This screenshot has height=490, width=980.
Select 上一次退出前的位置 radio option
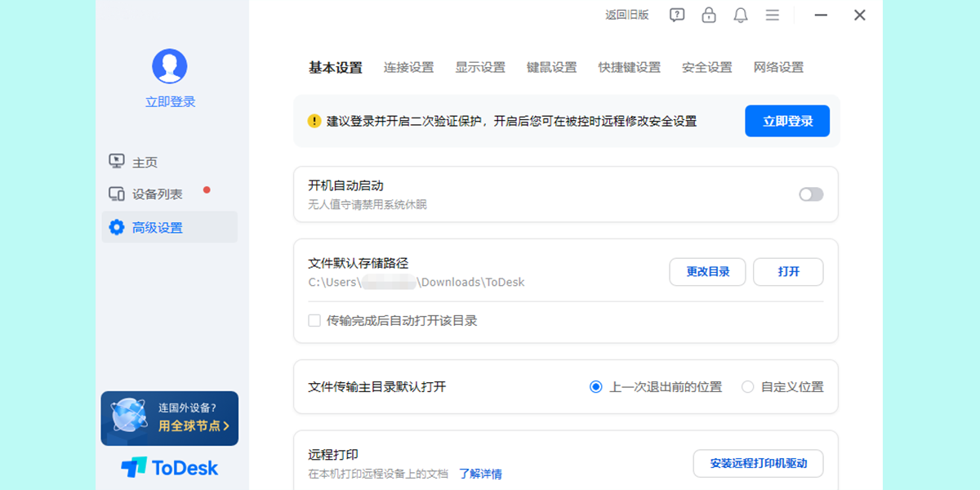pyautogui.click(x=596, y=387)
